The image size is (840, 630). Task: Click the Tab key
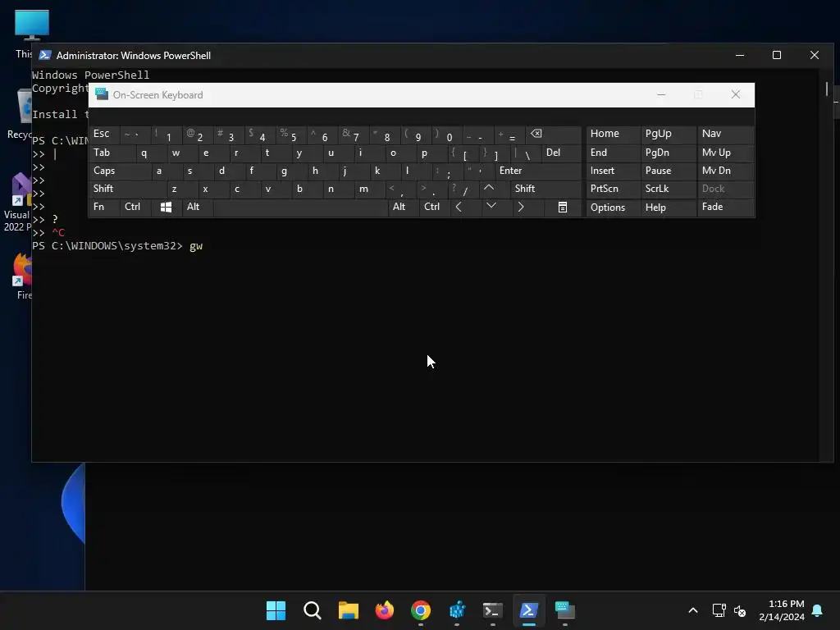[112, 153]
